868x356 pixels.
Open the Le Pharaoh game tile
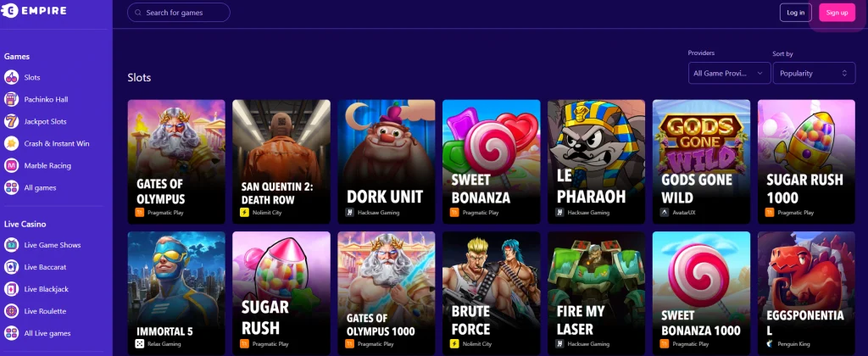(x=596, y=162)
